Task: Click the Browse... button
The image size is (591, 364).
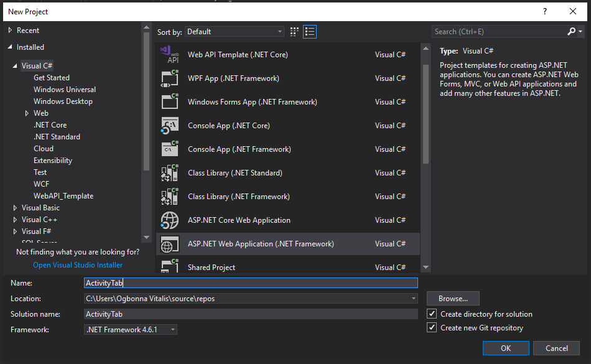Action: coord(453,299)
